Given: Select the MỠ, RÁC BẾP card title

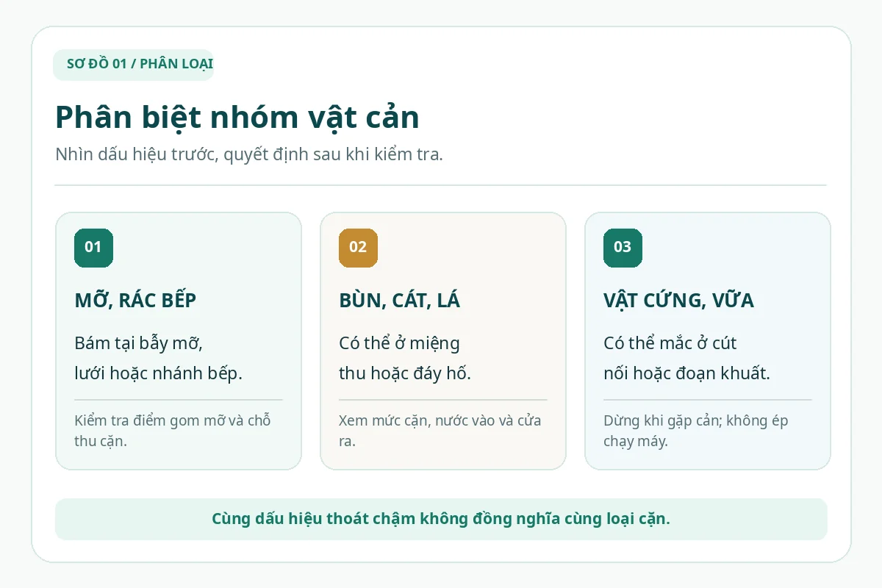Looking at the screenshot, I should pos(135,301).
